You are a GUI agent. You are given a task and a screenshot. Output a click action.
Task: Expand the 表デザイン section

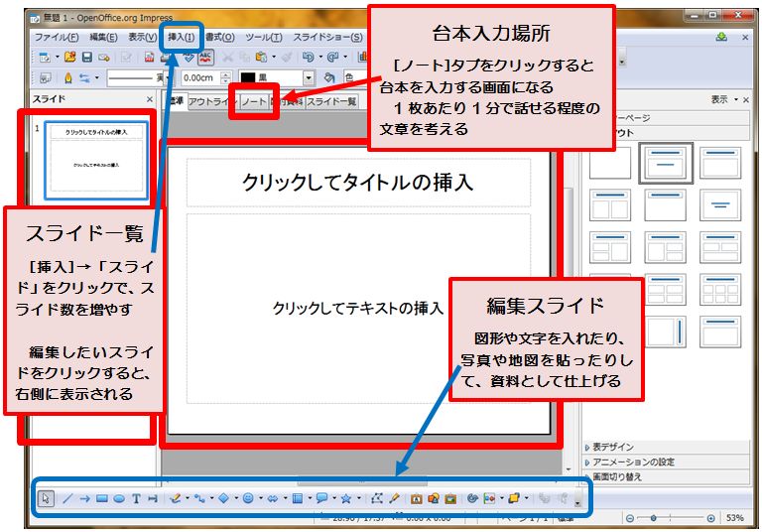coord(613,448)
